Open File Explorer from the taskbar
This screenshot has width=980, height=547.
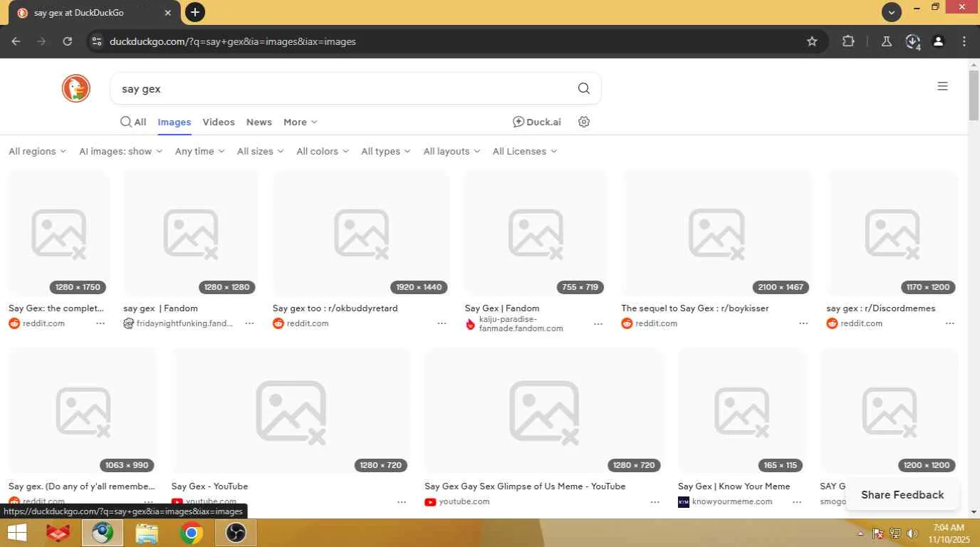[147, 533]
